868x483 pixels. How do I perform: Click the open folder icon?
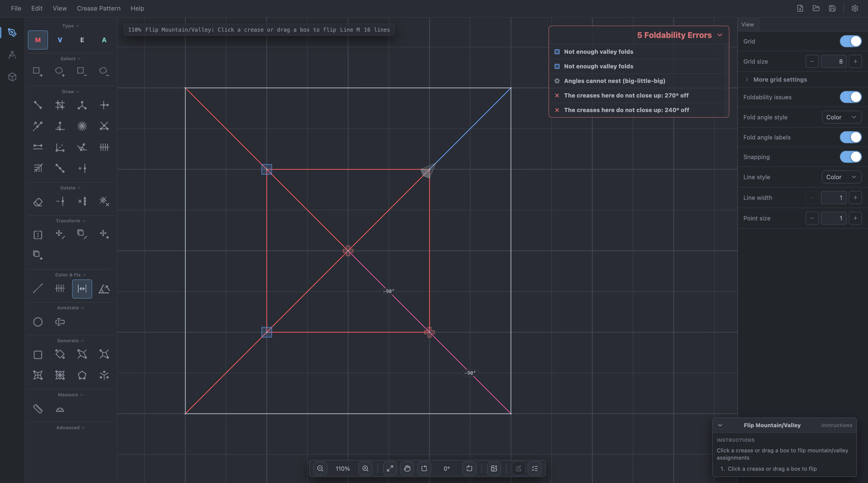click(x=816, y=9)
